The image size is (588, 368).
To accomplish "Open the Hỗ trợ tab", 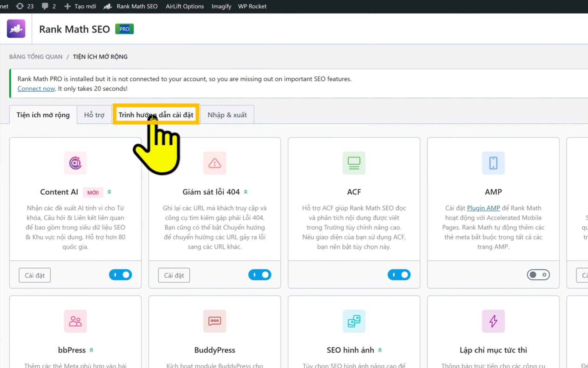I will coord(94,115).
